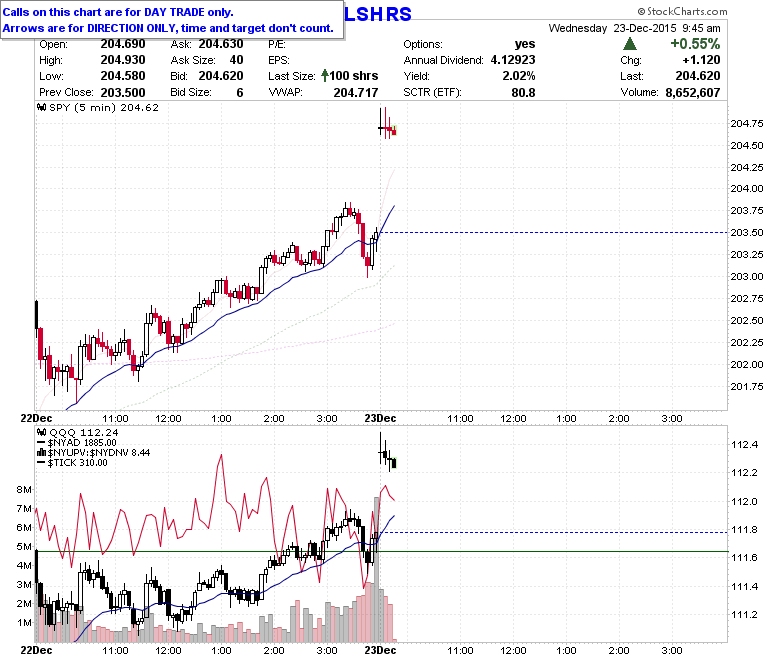This screenshot has width=780, height=659.
Task: Click the 5M volume axis label
Action: pos(23,547)
